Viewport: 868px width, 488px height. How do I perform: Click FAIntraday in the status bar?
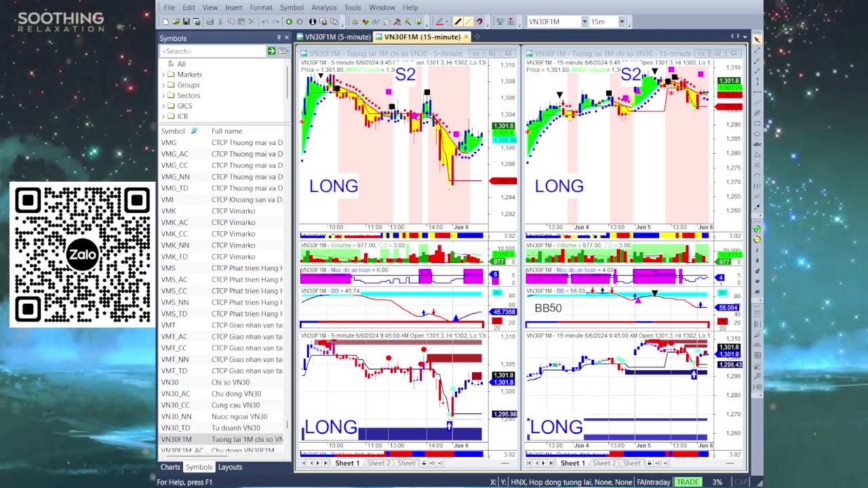654,482
